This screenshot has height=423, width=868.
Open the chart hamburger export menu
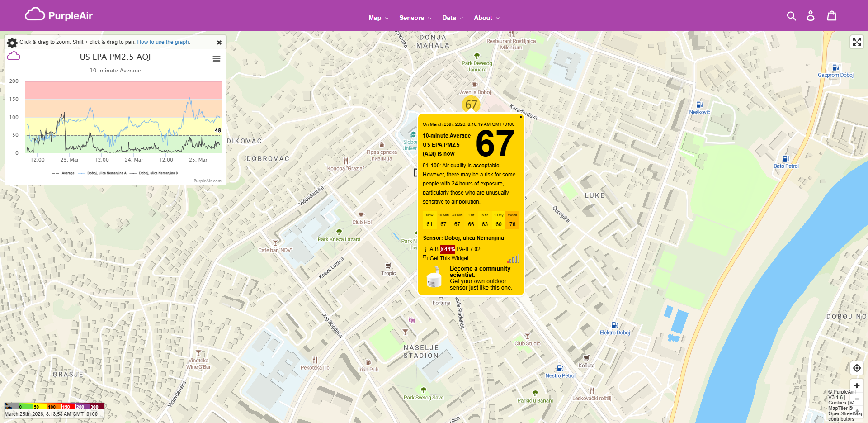click(217, 58)
